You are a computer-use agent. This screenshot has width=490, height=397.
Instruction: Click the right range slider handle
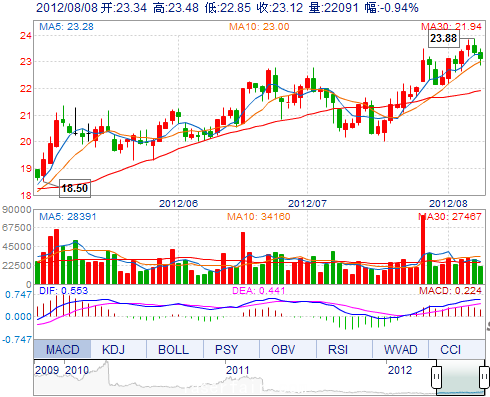coord(484,377)
